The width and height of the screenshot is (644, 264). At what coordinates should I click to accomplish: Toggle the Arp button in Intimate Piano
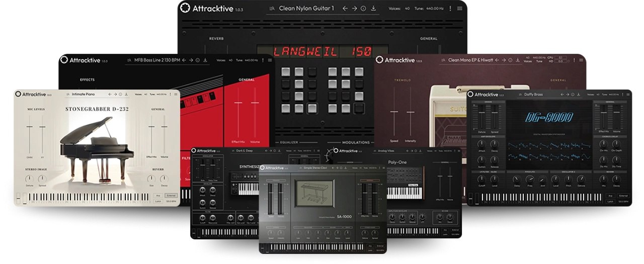[x=158, y=195]
